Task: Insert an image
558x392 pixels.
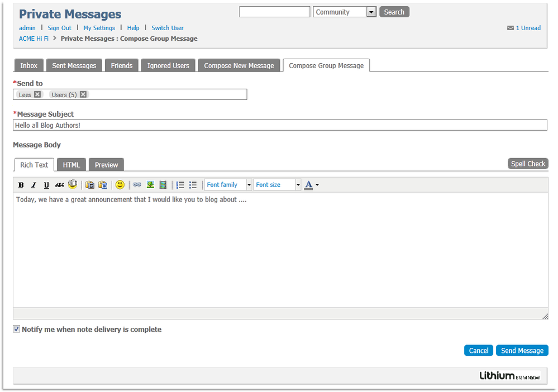Action: [x=150, y=185]
